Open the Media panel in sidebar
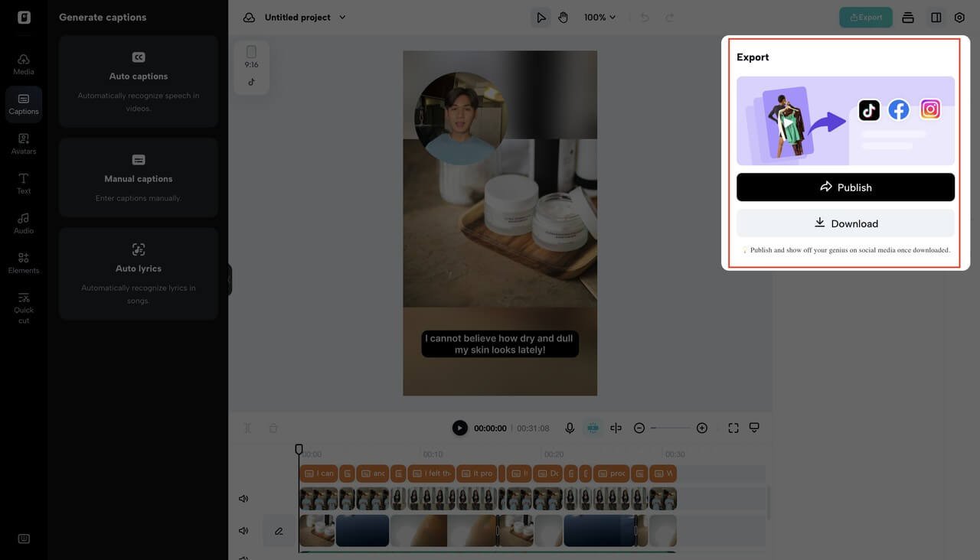The image size is (980, 560). 24,64
